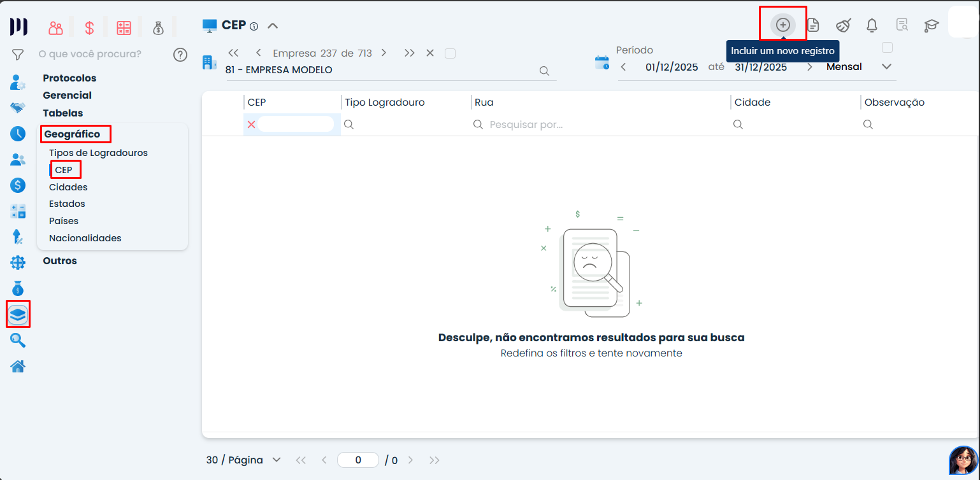Clear the CEP filter with red X
The height and width of the screenshot is (480, 980).
(251, 125)
